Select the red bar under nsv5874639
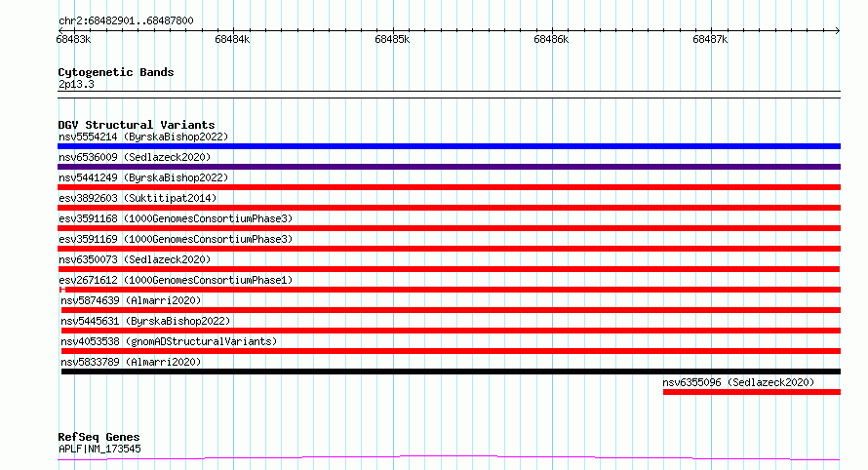 pos(451,310)
